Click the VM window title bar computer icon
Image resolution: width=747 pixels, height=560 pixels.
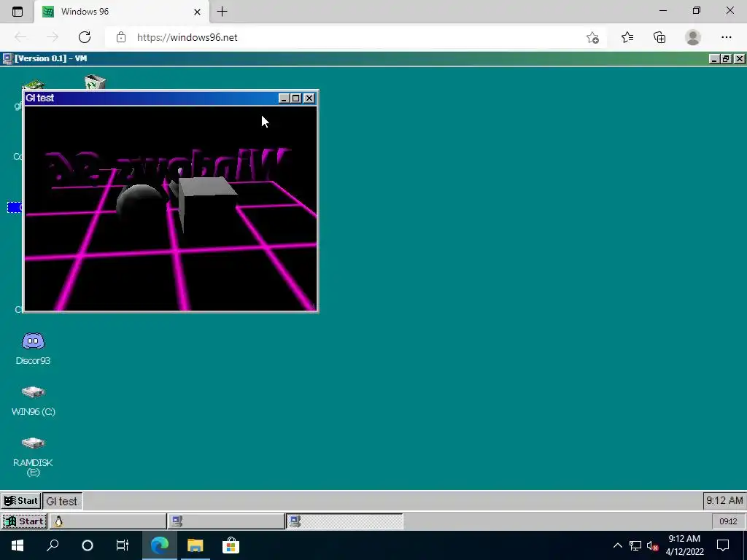(7, 58)
